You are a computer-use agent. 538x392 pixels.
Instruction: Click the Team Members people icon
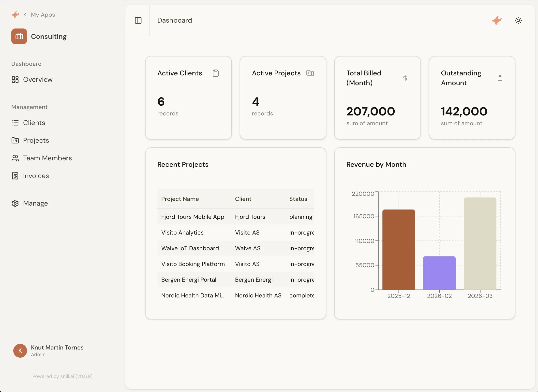tap(15, 158)
